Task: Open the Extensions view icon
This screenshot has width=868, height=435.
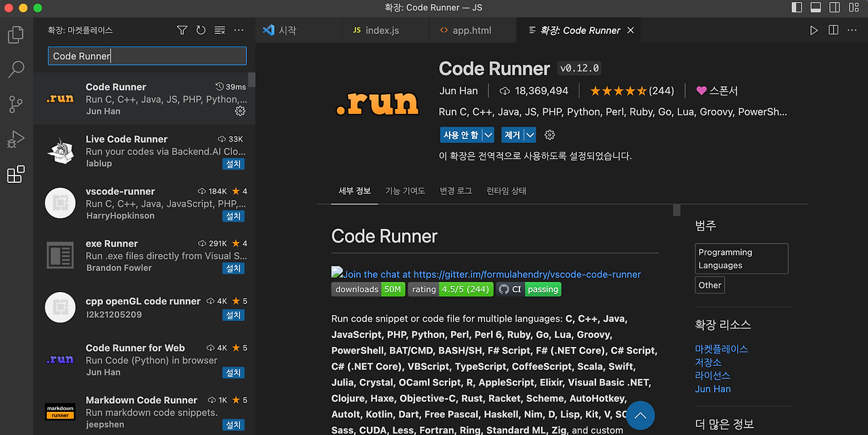Action: [16, 175]
